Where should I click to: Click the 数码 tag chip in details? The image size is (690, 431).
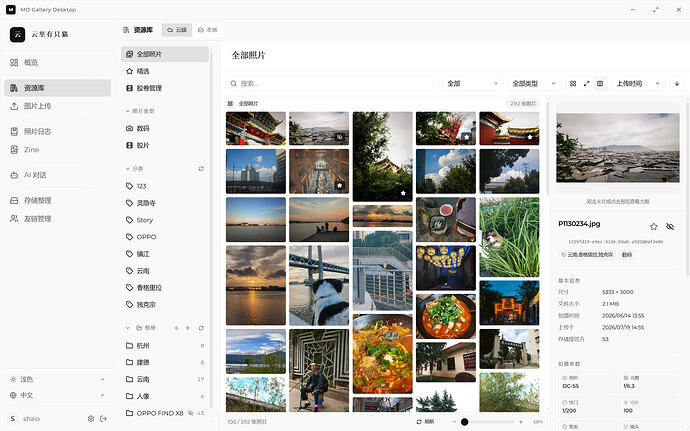click(627, 255)
